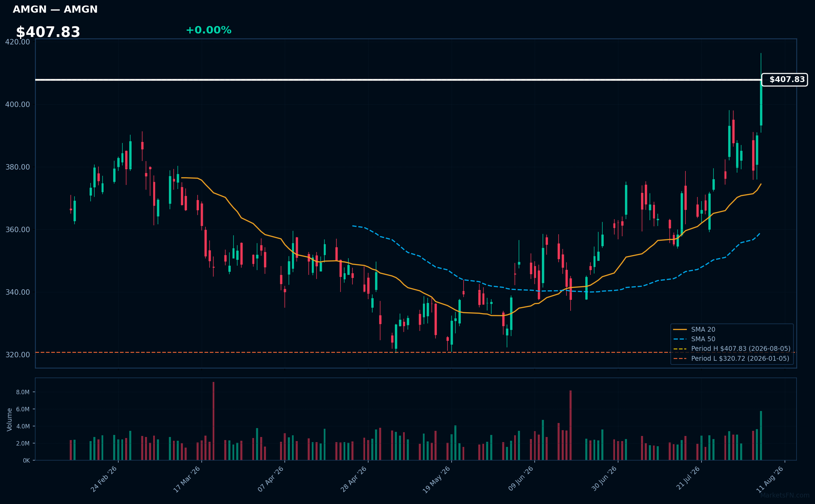This screenshot has height=504, width=815.
Task: Click the 4.0M volume axis label
Action: coord(23,426)
